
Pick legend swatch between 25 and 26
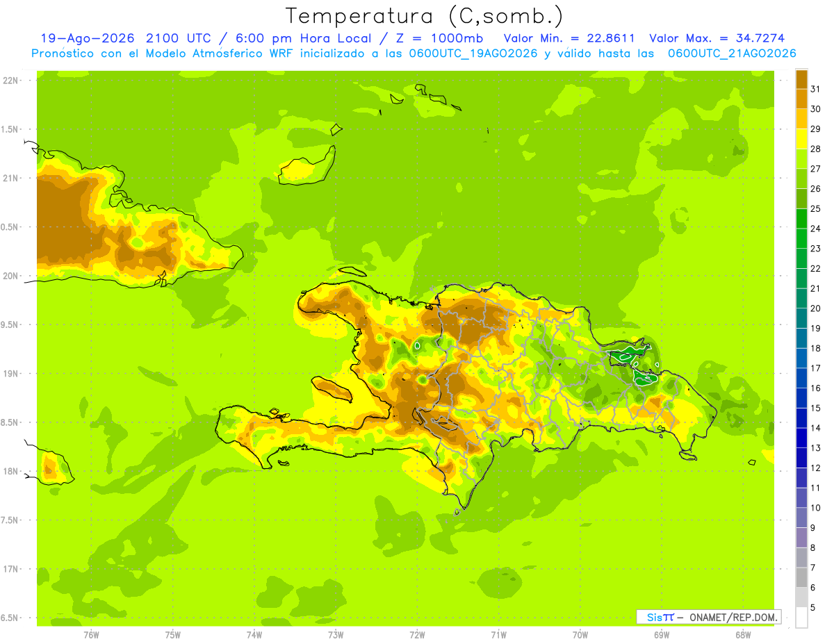[801, 198]
